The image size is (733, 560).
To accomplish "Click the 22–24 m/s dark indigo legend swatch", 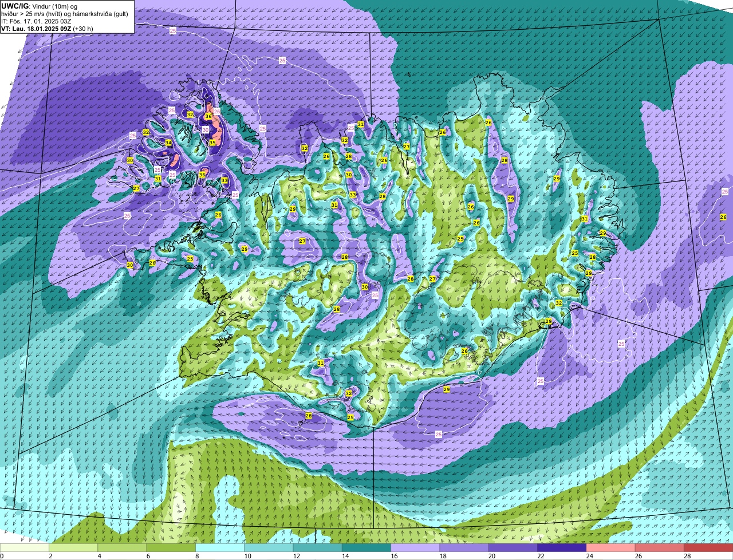I will tap(562, 547).
